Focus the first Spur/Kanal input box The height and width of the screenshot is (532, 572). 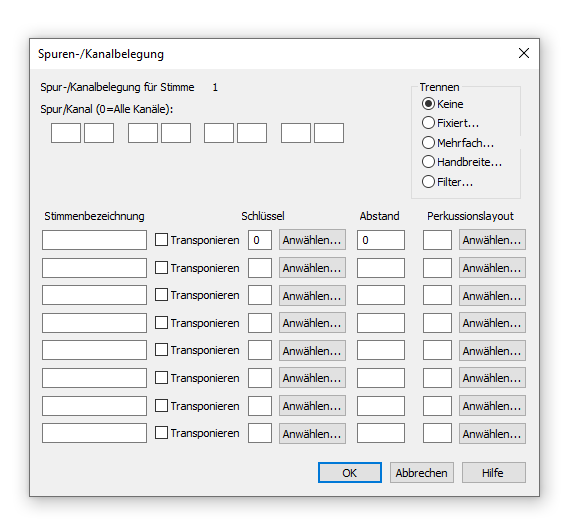click(x=66, y=133)
